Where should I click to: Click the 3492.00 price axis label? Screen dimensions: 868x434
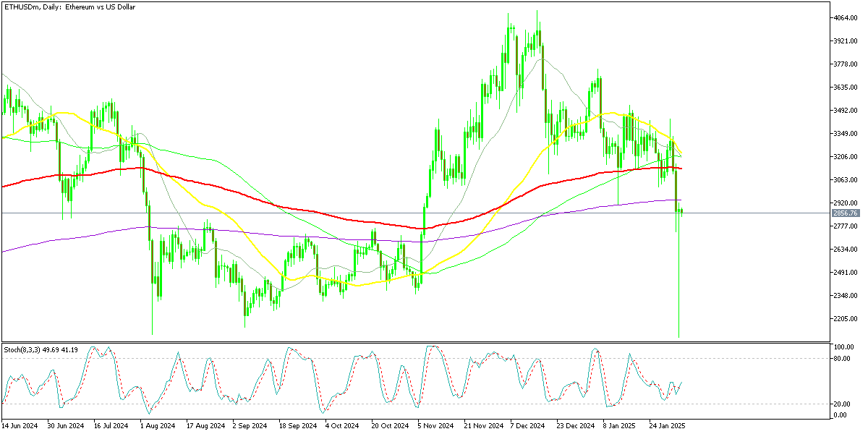point(846,111)
